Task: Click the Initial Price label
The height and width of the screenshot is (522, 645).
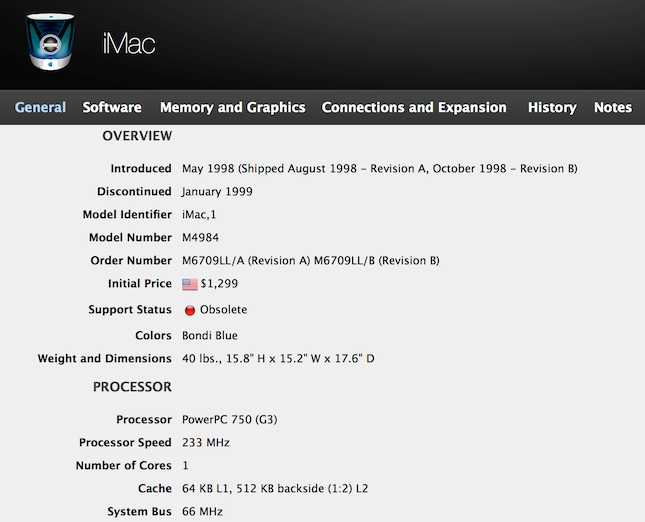Action: tap(140, 284)
